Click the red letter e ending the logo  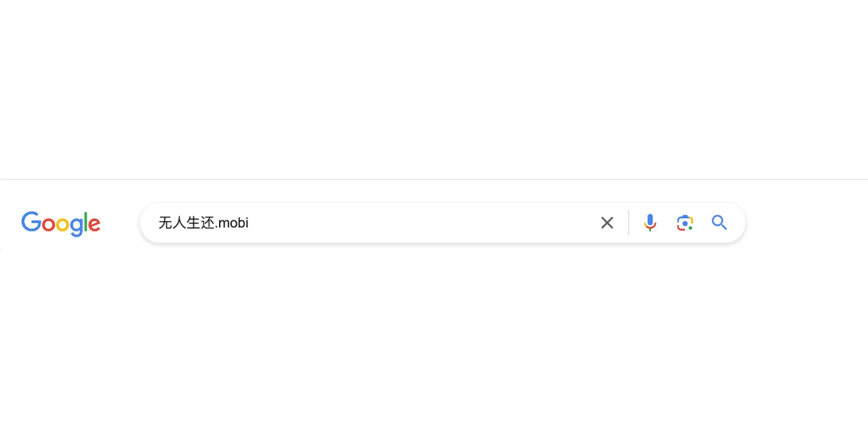tap(94, 225)
